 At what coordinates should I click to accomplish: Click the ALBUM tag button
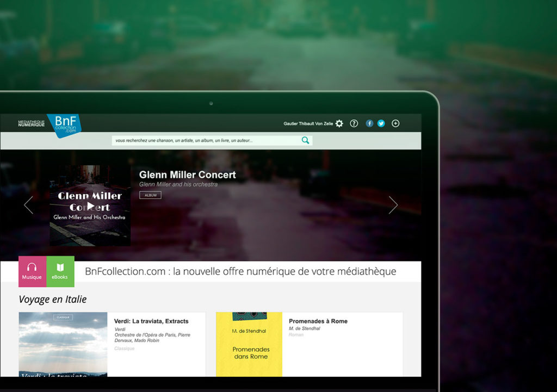coord(150,195)
